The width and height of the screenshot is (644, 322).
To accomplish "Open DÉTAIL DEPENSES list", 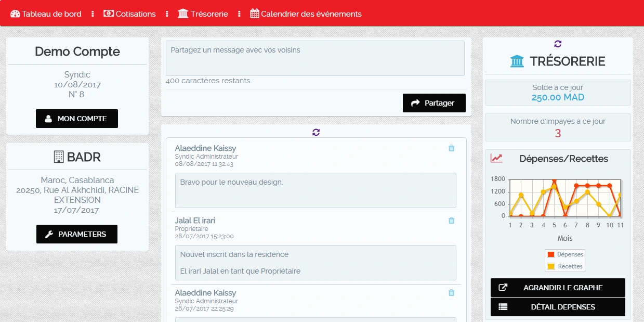I will (x=558, y=307).
